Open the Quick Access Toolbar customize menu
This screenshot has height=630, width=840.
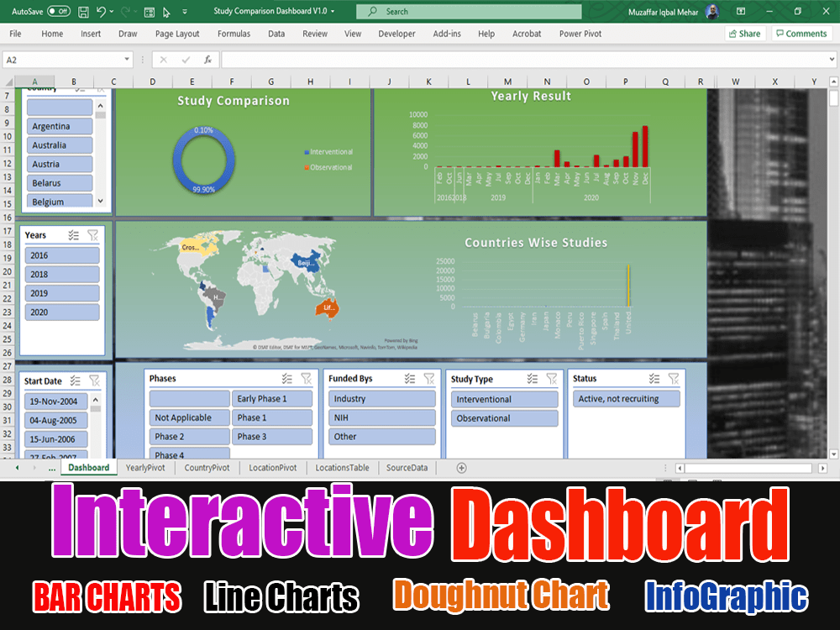coord(184,13)
